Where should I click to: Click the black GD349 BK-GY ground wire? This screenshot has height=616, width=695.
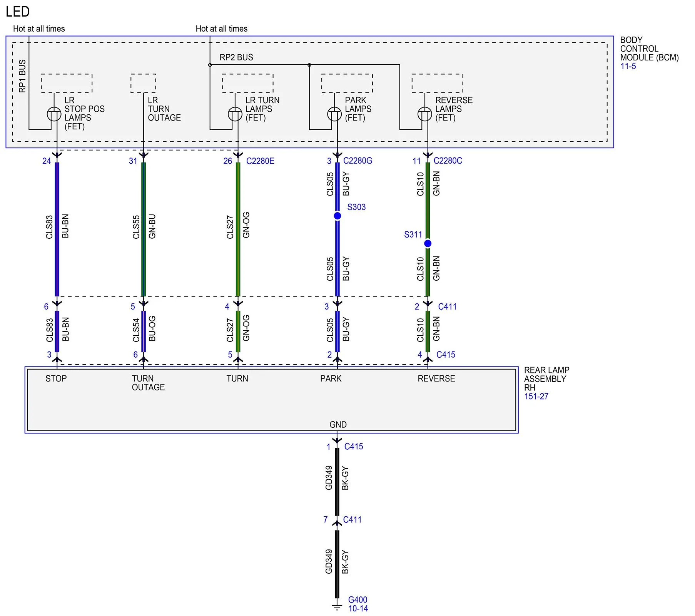tap(337, 481)
